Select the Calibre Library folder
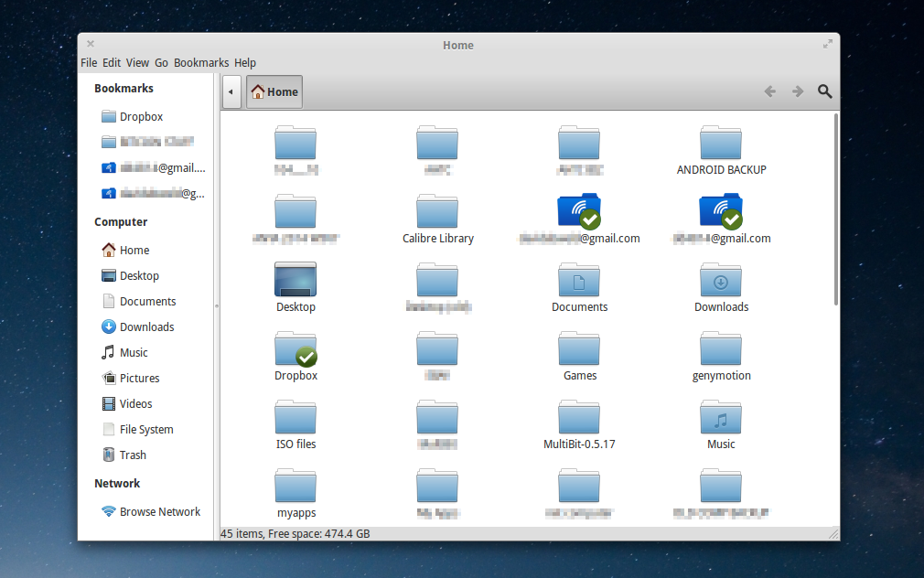Screen dimensions: 924x578 tap(437, 219)
